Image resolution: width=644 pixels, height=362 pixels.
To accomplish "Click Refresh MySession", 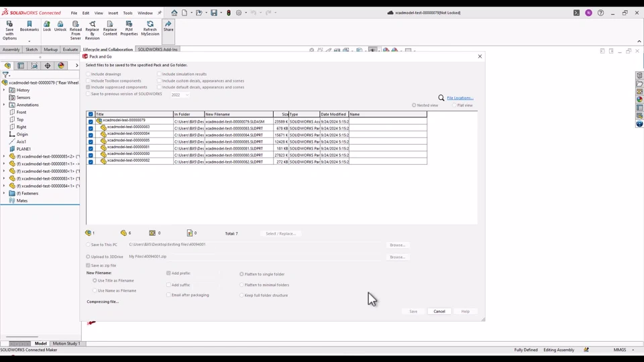I will pos(150,29).
